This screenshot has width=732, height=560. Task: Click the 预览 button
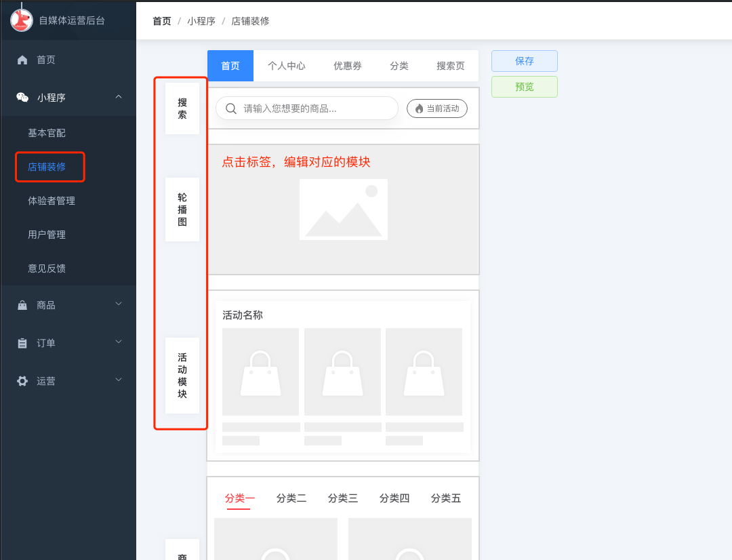tap(524, 87)
